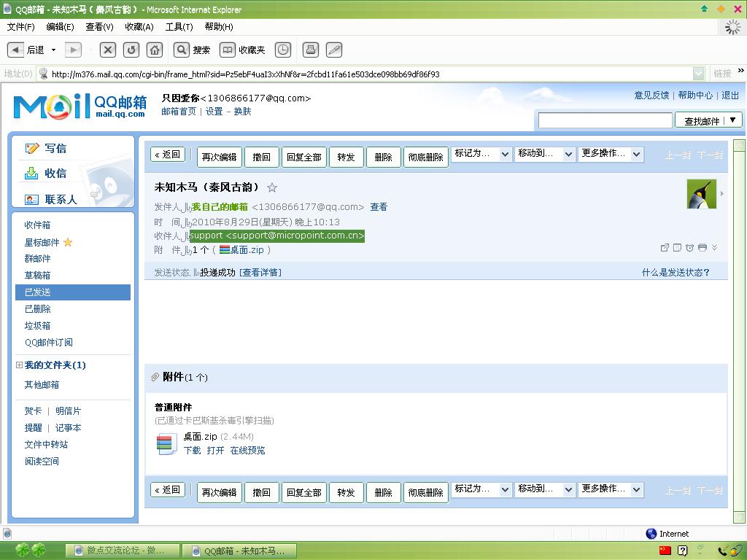Open the 帮助(H) menu
Viewport: 747px width, 560px height.
click(x=219, y=27)
